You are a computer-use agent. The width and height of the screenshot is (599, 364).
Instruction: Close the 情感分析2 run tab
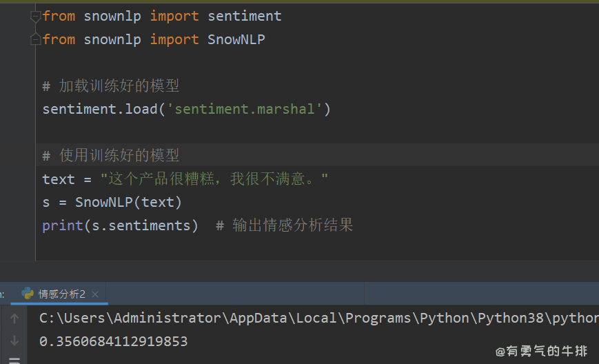tap(95, 294)
